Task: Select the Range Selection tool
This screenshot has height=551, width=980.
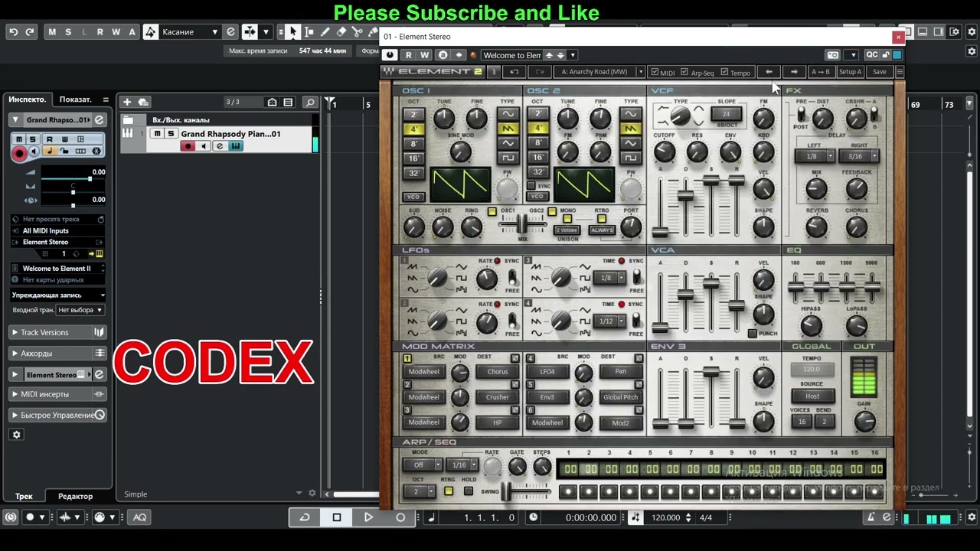Action: point(309,32)
